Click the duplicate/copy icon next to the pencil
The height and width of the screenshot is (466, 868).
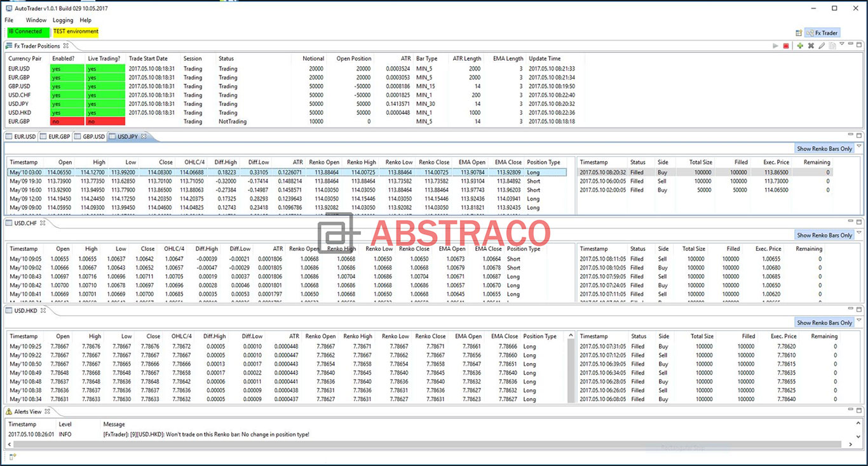pos(832,45)
